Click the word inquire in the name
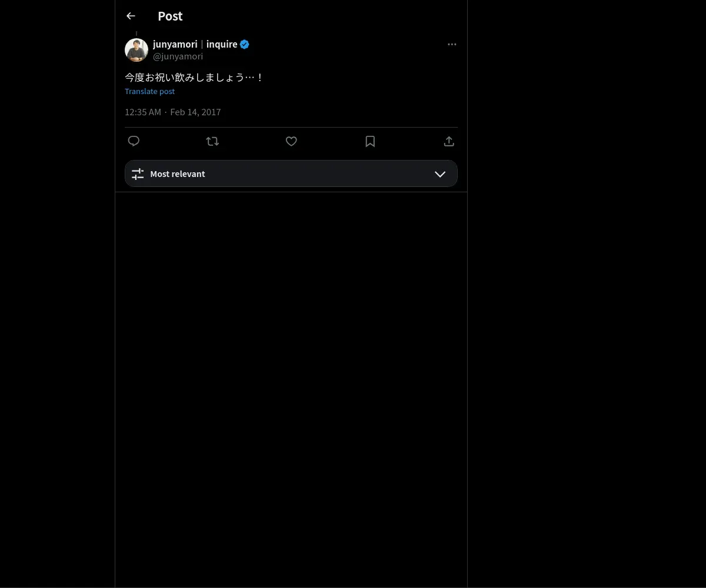Screen dimensions: 706x588 pos(222,44)
